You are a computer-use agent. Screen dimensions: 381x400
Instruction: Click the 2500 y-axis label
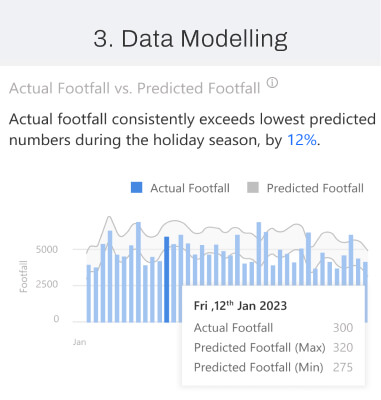[47, 284]
